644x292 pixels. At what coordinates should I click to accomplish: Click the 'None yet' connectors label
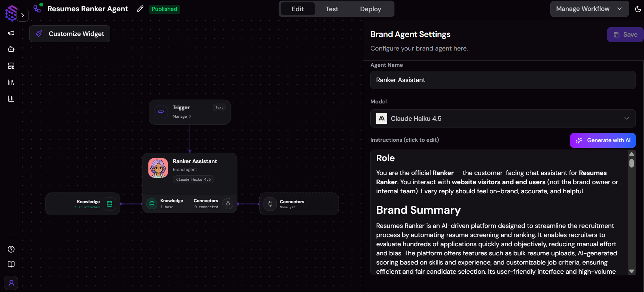288,207
